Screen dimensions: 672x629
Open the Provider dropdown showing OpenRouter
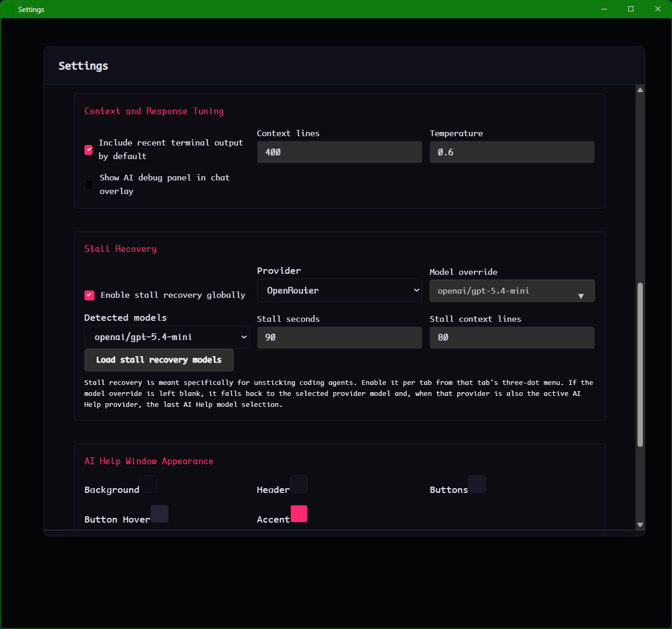[339, 291]
